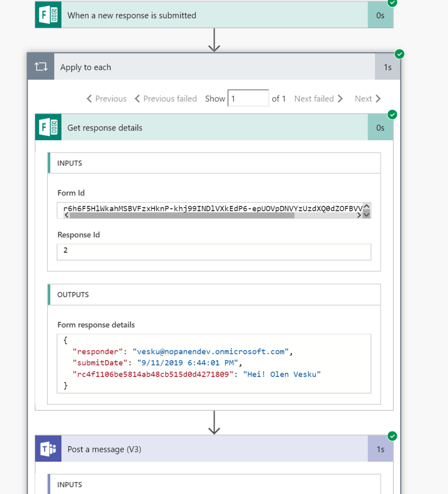Viewport: 448px width, 494px height.
Task: Go to Previous iteration
Action: pos(106,99)
